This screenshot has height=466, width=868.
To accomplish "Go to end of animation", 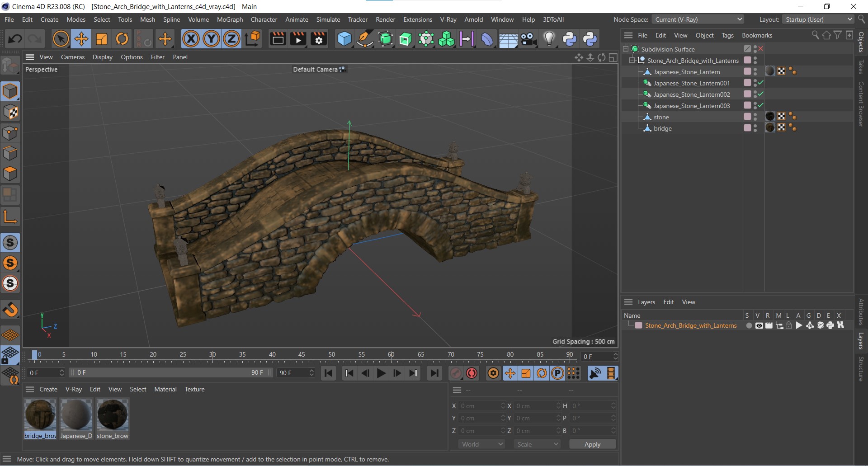I will coord(434,373).
